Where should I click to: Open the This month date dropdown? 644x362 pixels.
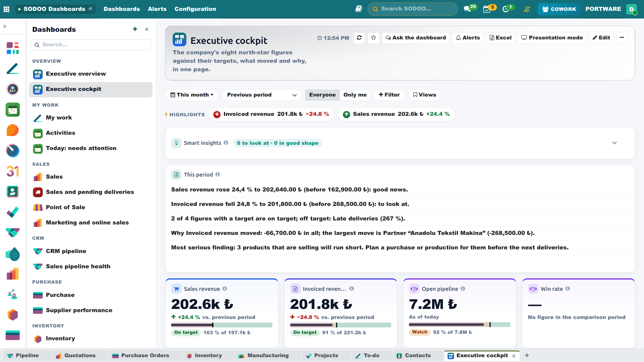pyautogui.click(x=192, y=95)
